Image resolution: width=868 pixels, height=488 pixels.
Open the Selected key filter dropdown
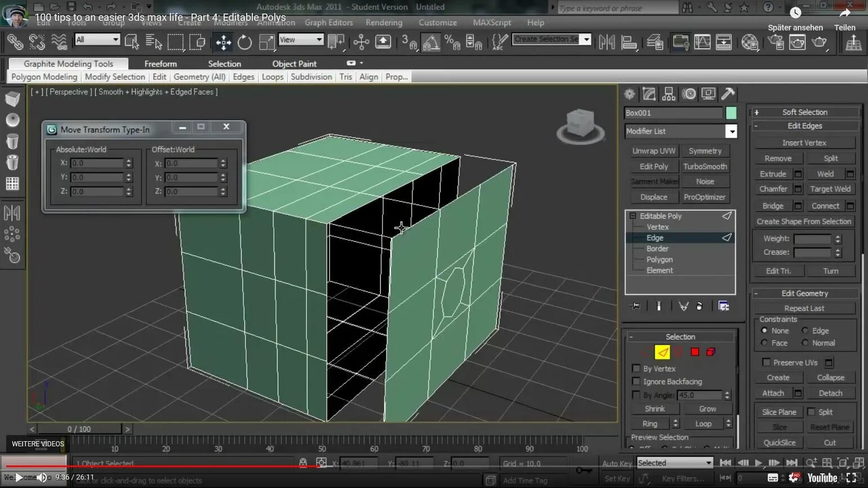(x=675, y=463)
